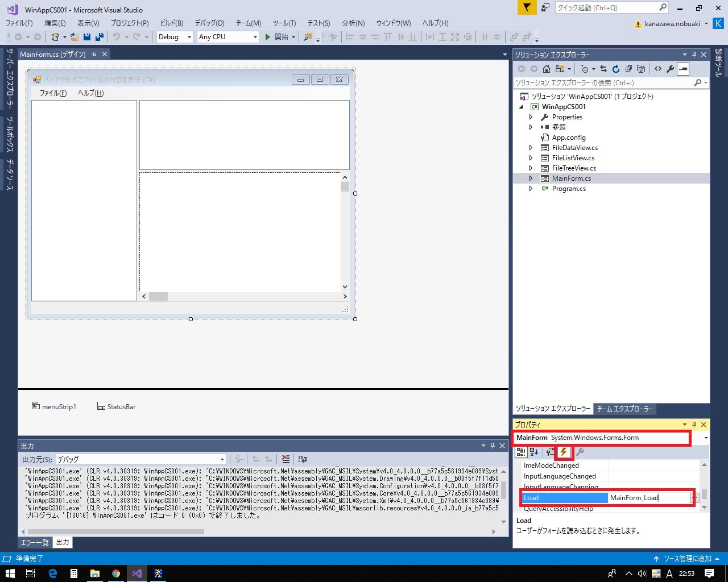
Task: Open the ツールボックス side tab
Action: 9,135
